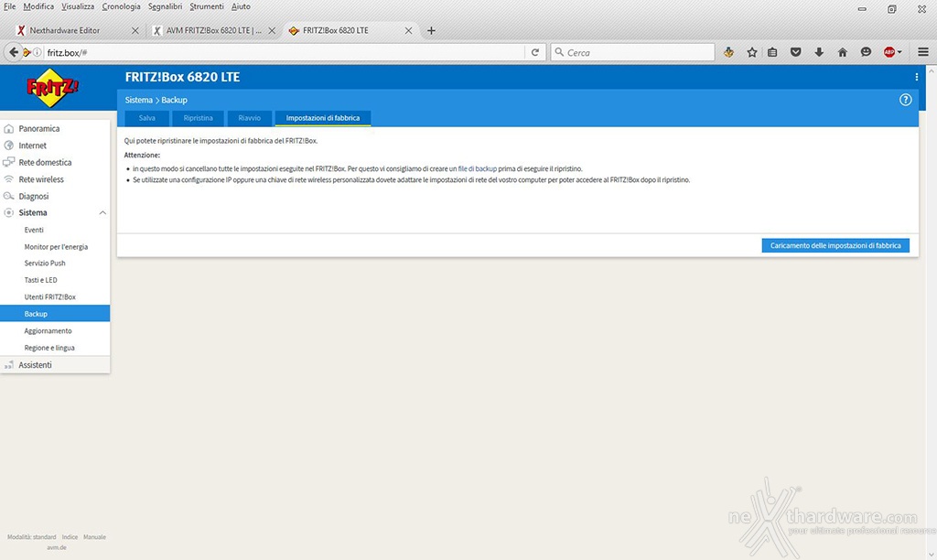
Task: Select Backup in the Sistema submenu
Action: click(x=55, y=314)
